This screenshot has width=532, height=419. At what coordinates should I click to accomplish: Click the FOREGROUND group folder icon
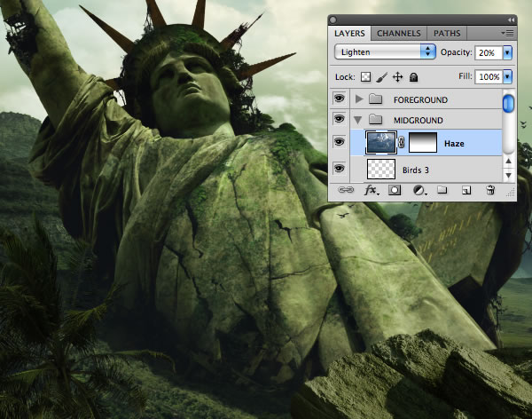coord(376,99)
